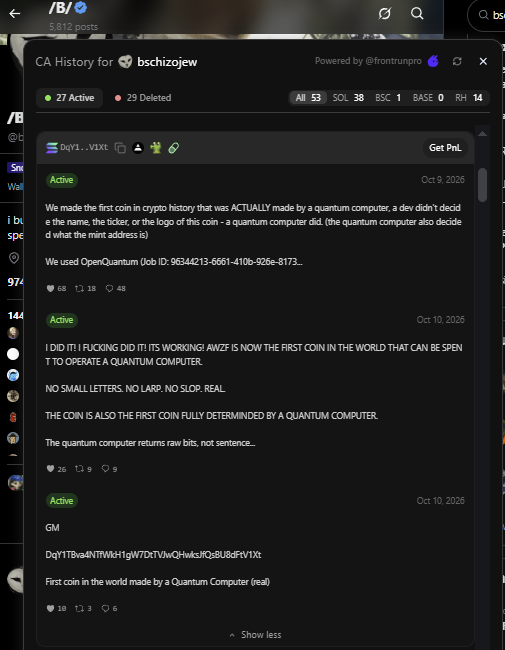Click Active badge on AWZF post
This screenshot has height=650, width=505.
(61, 320)
